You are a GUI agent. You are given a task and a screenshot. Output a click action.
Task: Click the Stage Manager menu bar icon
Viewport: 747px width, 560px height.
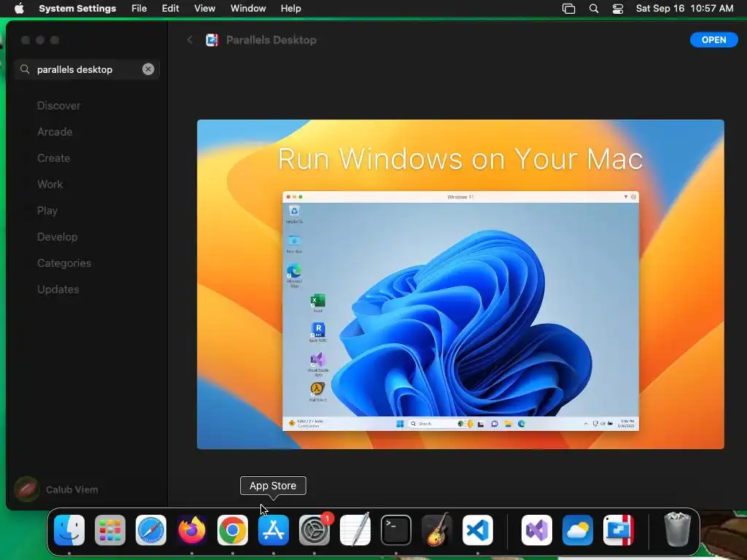569,9
